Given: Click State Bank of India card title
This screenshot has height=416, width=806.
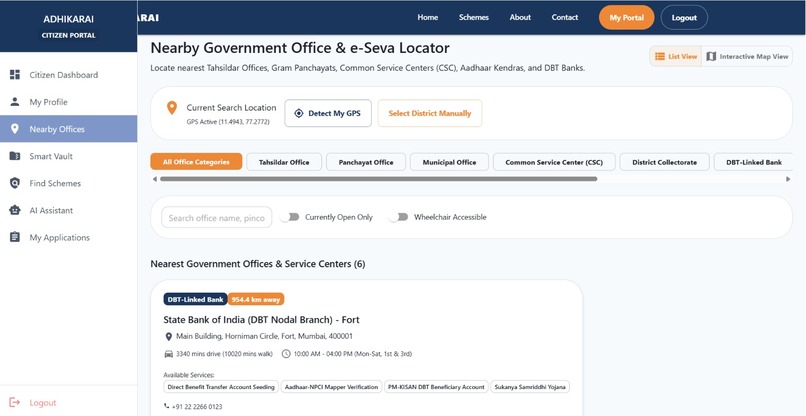Looking at the screenshot, I should pos(261,320).
